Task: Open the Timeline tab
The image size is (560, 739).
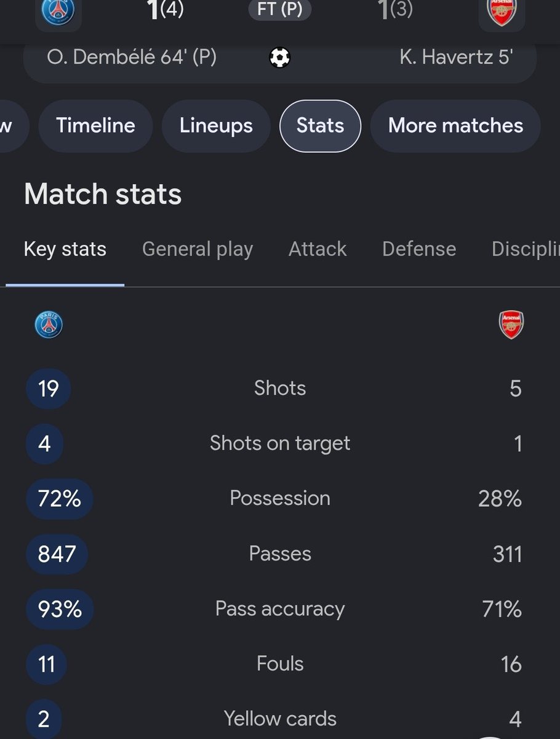Action: click(95, 126)
